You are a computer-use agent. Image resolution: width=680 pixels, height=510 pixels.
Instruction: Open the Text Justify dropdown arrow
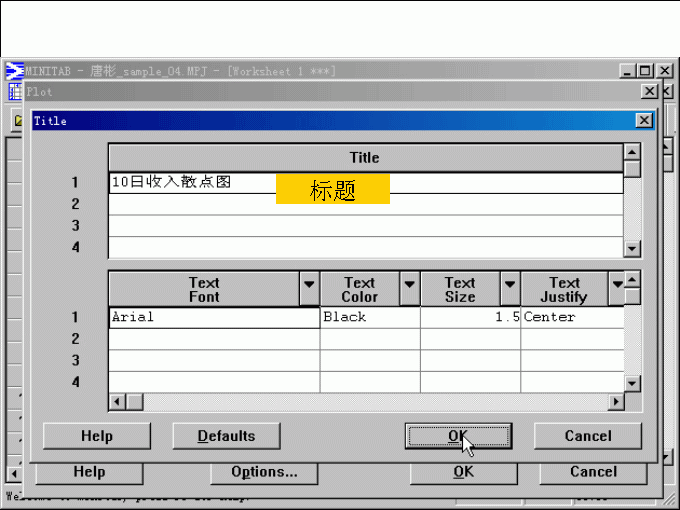coord(617,286)
